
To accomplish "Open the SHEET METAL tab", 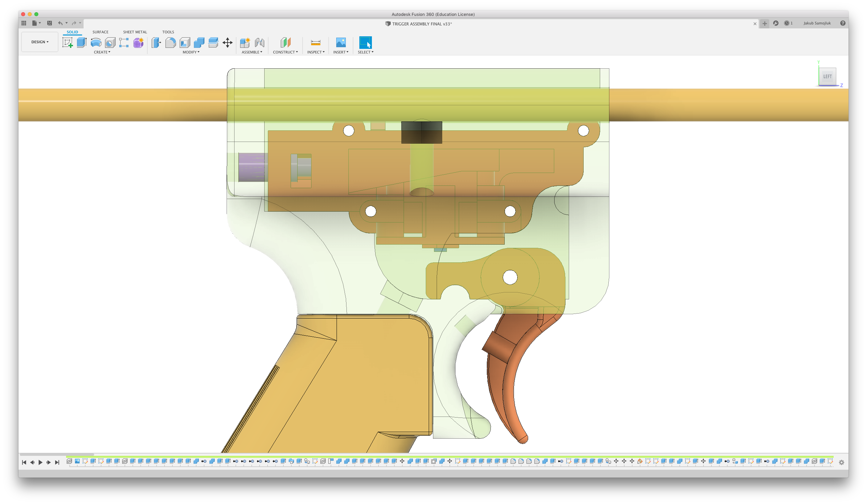I will (x=135, y=32).
